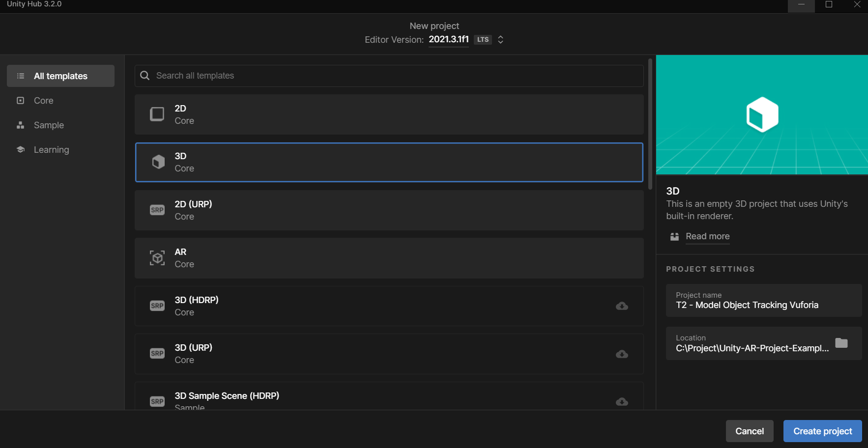The width and height of the screenshot is (868, 448).
Task: Click the white cube in preview image
Action: point(762,114)
